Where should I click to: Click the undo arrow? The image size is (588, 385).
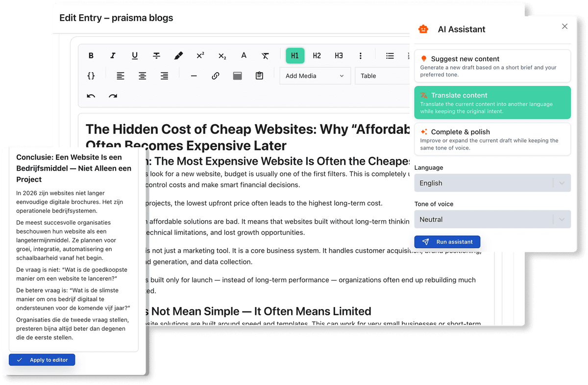(x=91, y=96)
